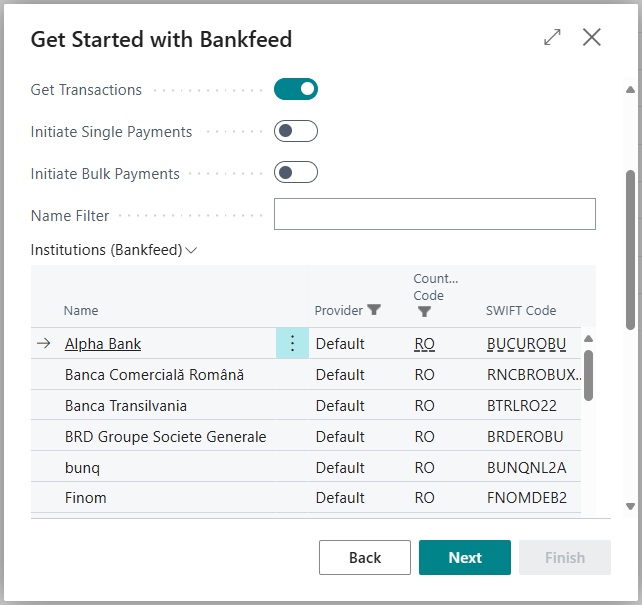Select the arrow marker beside Alpha Bank
The height and width of the screenshot is (605, 642).
44,343
